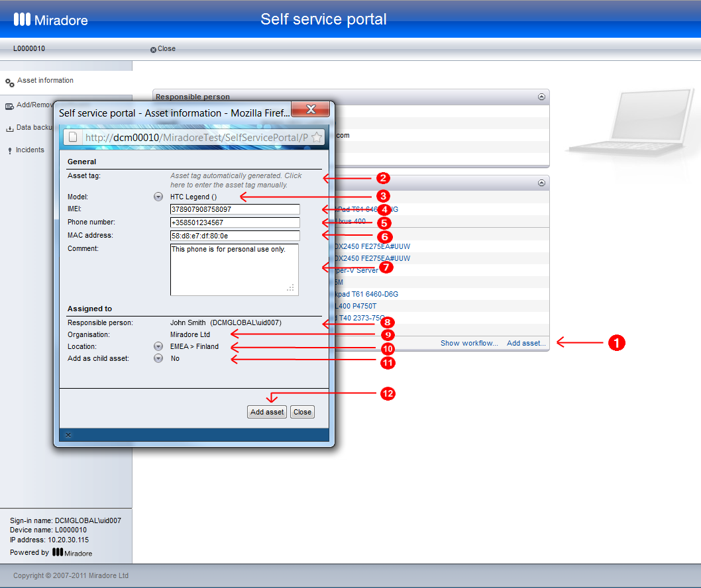This screenshot has height=588, width=701.
Task: Click the Close button in dialog
Action: click(x=302, y=412)
